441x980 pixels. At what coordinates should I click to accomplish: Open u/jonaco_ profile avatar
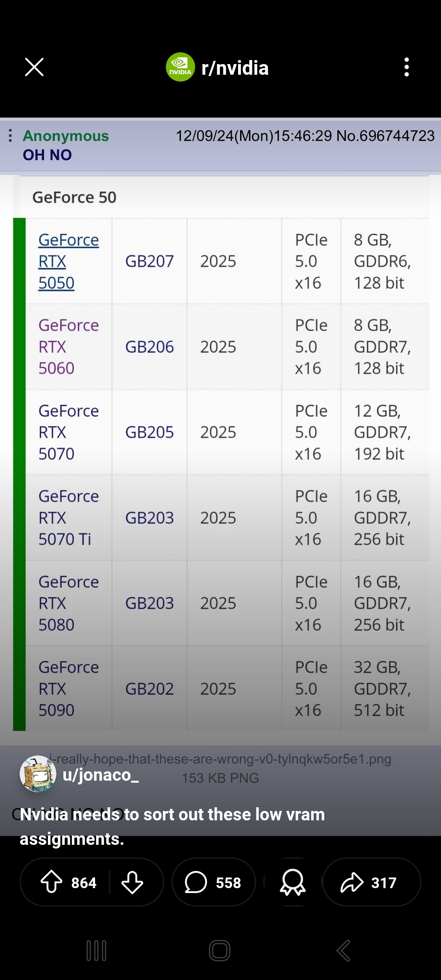click(38, 774)
